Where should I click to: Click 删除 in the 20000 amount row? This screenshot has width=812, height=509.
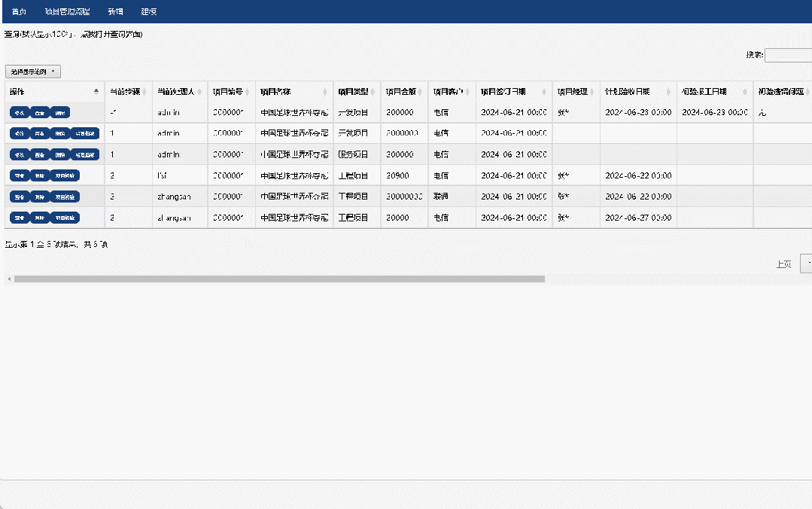point(40,218)
